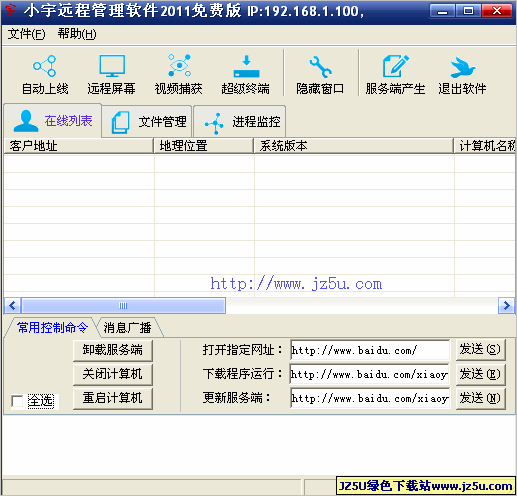Click 关闭计算机 button
This screenshot has width=517, height=496.
pos(113,374)
